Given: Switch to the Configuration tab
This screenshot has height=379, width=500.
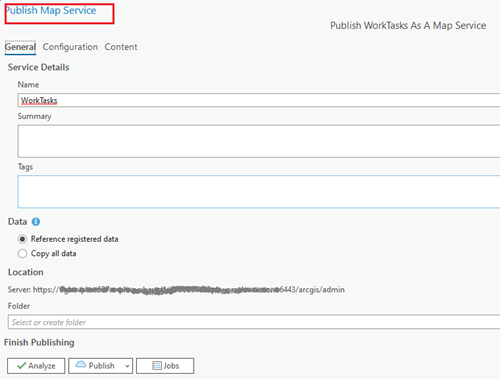Looking at the screenshot, I should (x=70, y=47).
